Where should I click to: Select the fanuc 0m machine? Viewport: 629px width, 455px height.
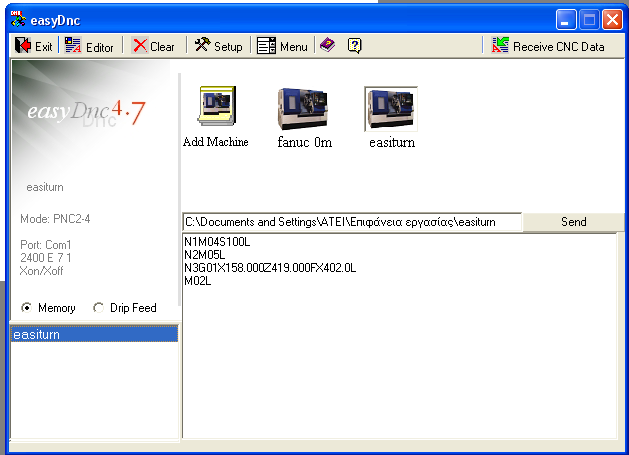pyautogui.click(x=303, y=108)
